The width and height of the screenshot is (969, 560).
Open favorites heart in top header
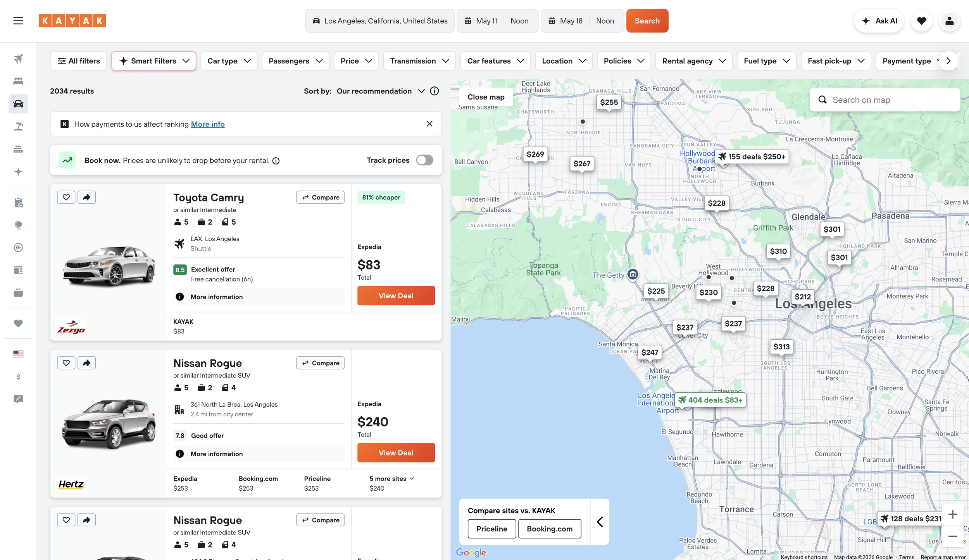(x=921, y=21)
